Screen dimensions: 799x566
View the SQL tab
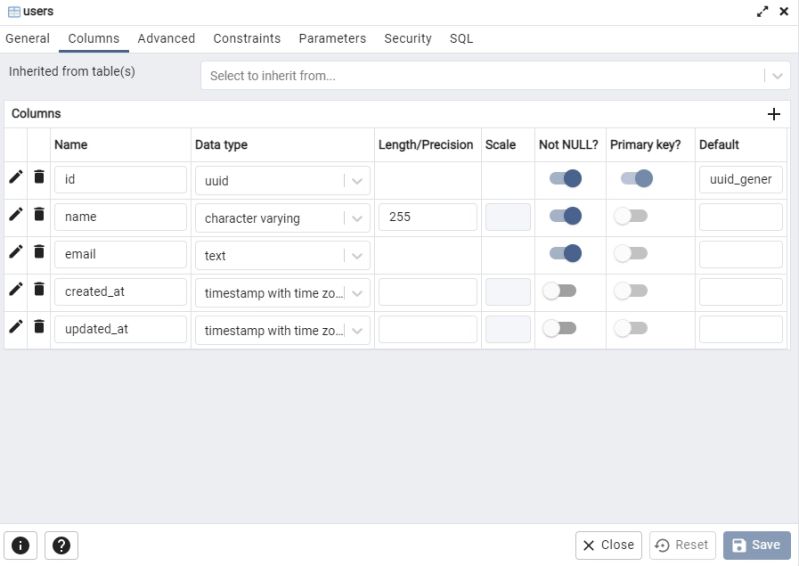pyautogui.click(x=461, y=39)
